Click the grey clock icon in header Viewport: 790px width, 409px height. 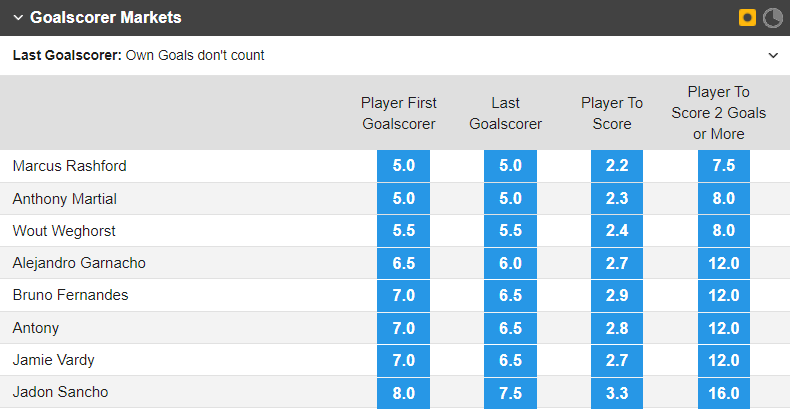tap(773, 18)
